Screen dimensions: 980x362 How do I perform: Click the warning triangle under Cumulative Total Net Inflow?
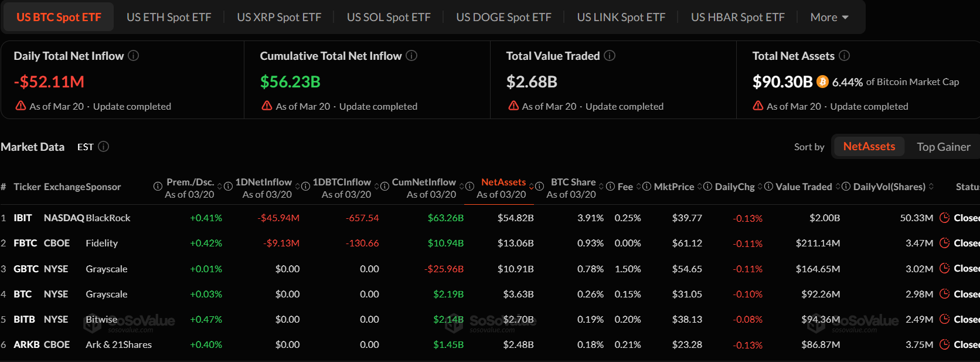coord(267,106)
